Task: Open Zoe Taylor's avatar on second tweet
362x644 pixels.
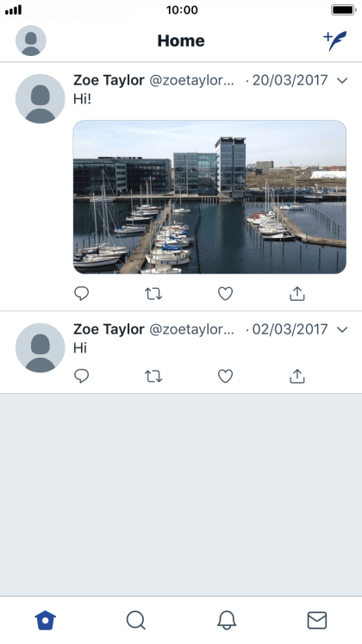Action: [41, 347]
